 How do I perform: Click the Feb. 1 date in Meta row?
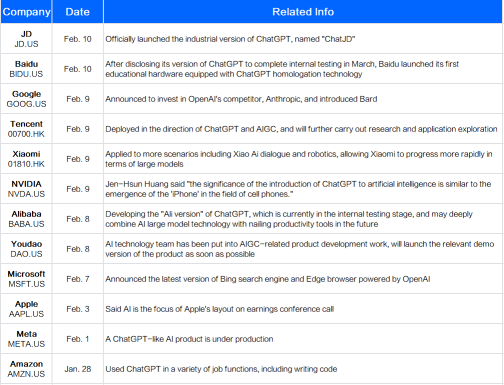78,339
